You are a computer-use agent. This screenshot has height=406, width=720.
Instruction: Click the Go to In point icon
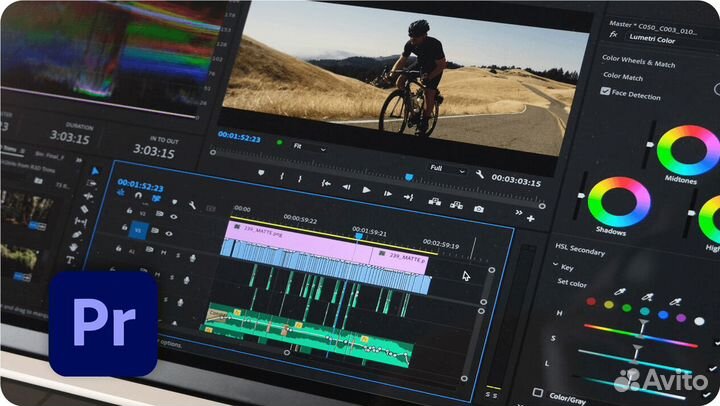click(325, 184)
